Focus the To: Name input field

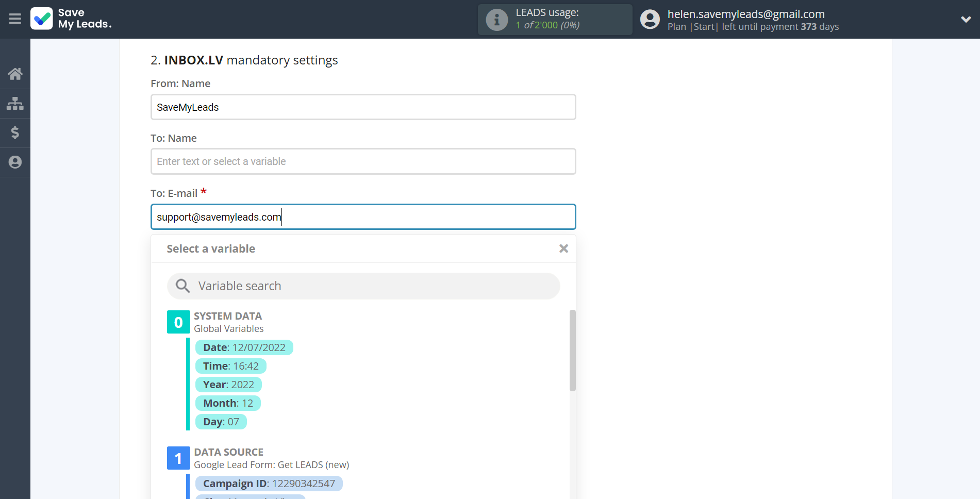coord(363,161)
